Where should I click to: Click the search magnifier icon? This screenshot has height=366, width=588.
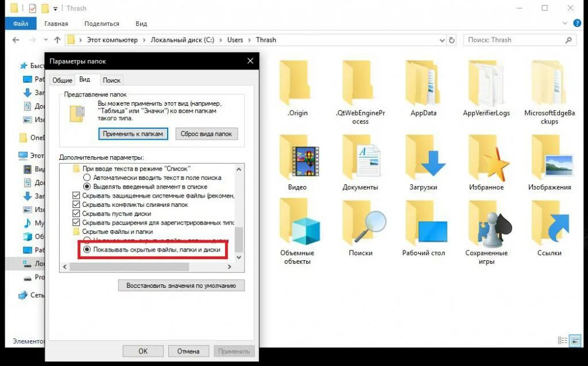pos(569,40)
